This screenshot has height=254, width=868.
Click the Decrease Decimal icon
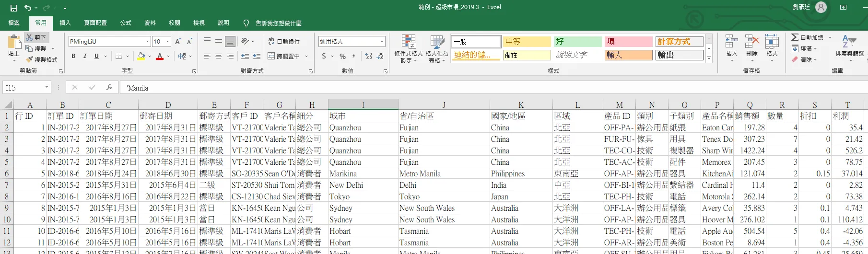[380, 56]
